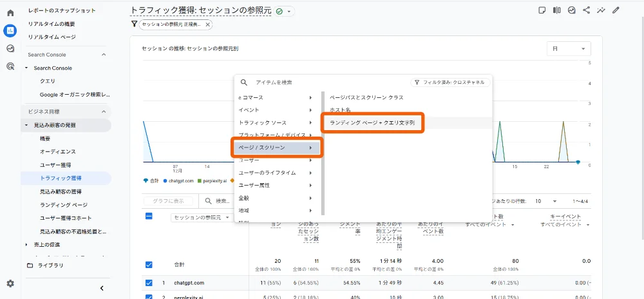Image resolution: width=644 pixels, height=299 pixels.
Task: Open the 日 granularity dropdown
Action: (568, 49)
